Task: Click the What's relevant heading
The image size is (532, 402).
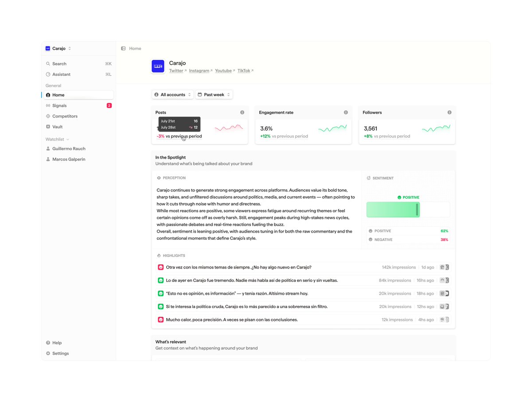Action: (171, 342)
